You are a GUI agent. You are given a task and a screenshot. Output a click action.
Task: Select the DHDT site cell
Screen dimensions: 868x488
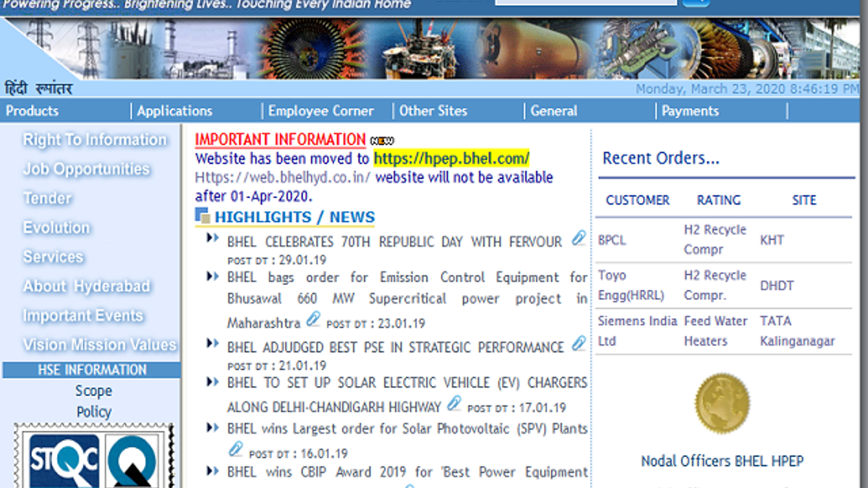coord(777,286)
